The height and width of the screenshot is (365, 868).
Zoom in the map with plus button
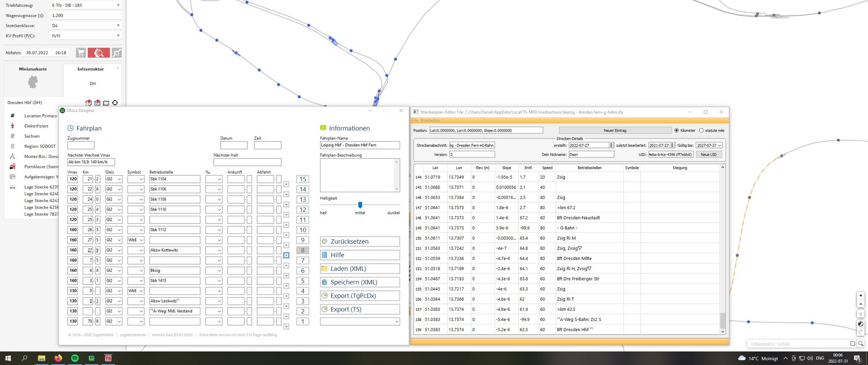coord(860,295)
